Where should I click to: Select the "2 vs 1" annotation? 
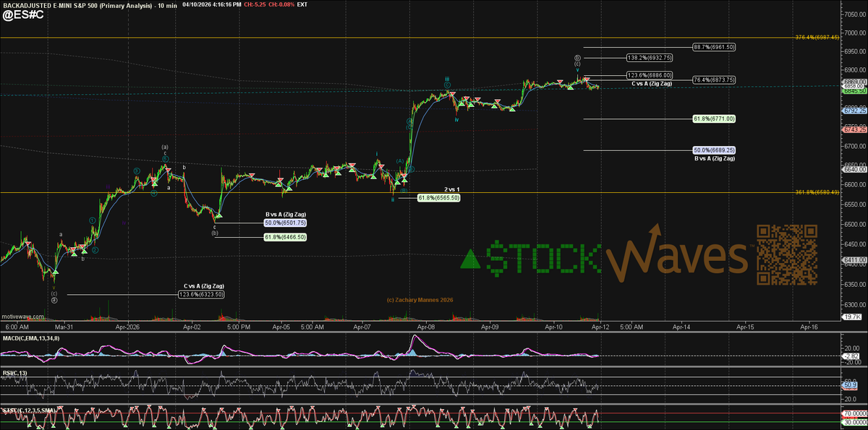tap(452, 189)
